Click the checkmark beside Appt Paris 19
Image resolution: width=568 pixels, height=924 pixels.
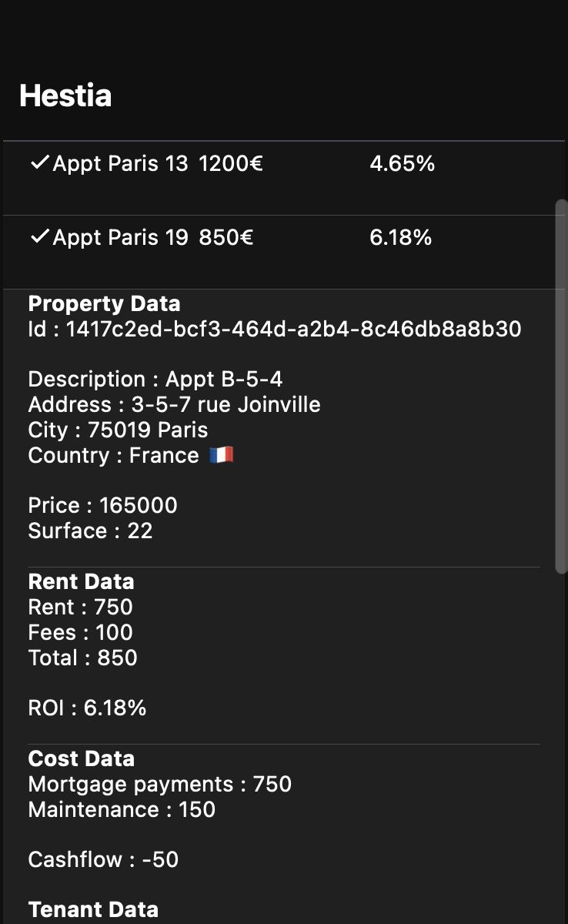tap(39, 237)
